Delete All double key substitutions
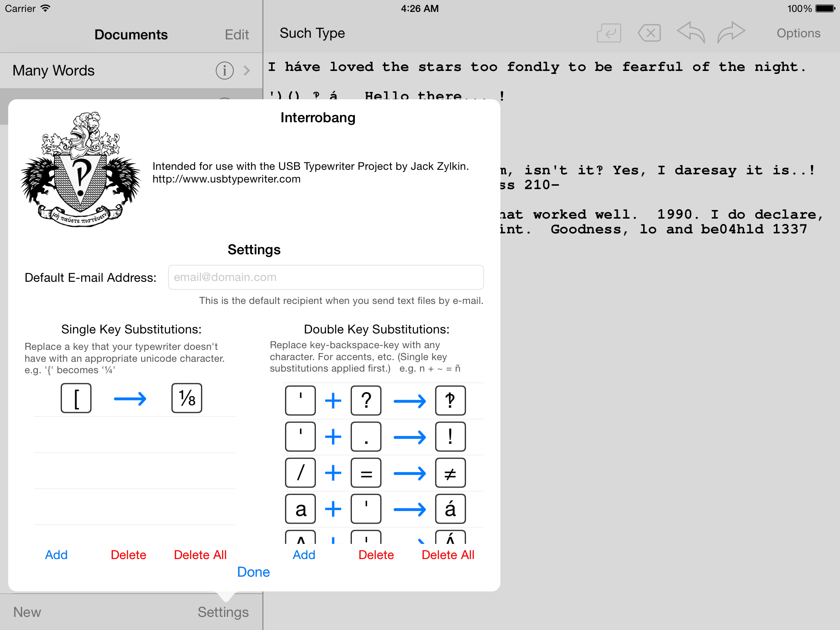The height and width of the screenshot is (630, 840). [x=448, y=555]
